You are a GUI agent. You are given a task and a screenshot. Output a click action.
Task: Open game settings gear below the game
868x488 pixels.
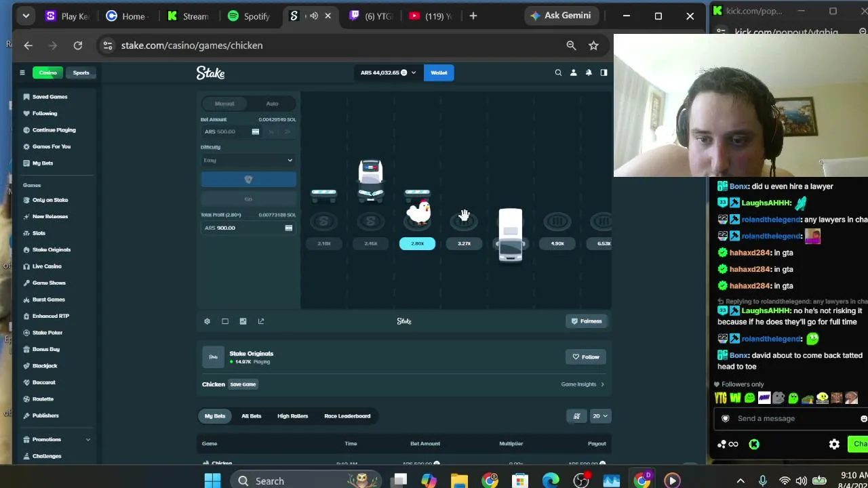pyautogui.click(x=207, y=321)
